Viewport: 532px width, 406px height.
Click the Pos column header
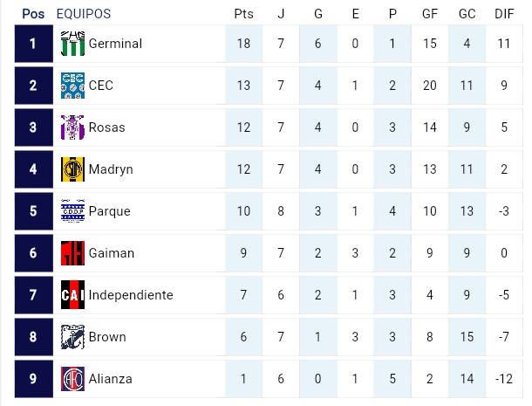pos(33,14)
